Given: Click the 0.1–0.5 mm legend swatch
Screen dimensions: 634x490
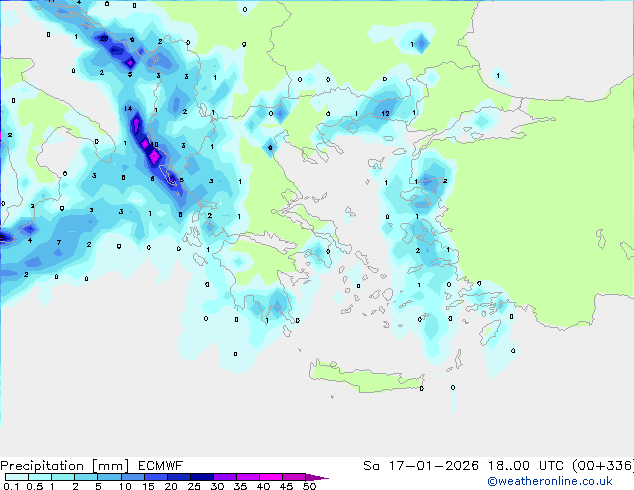Looking at the screenshot, I should coord(17,477).
